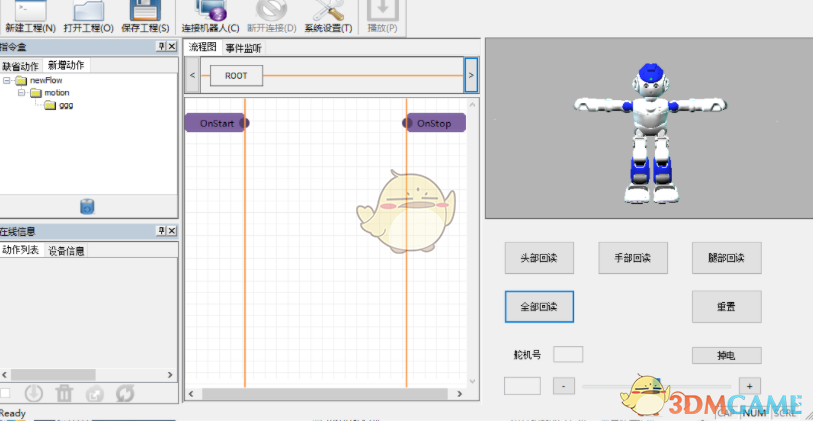Image resolution: width=813 pixels, height=423 pixels.
Task: Open system settings 系统设置(T)
Action: 329,17
